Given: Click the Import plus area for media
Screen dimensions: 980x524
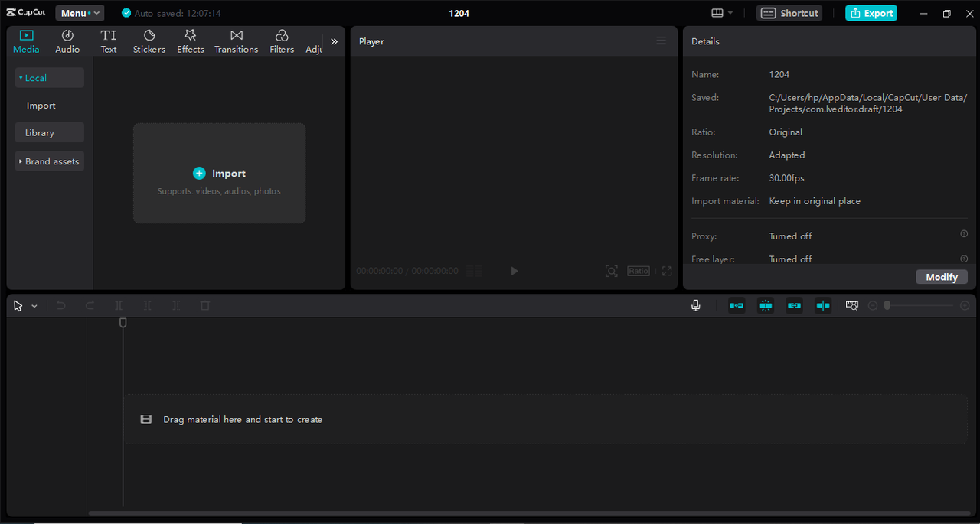Looking at the screenshot, I should [x=220, y=174].
